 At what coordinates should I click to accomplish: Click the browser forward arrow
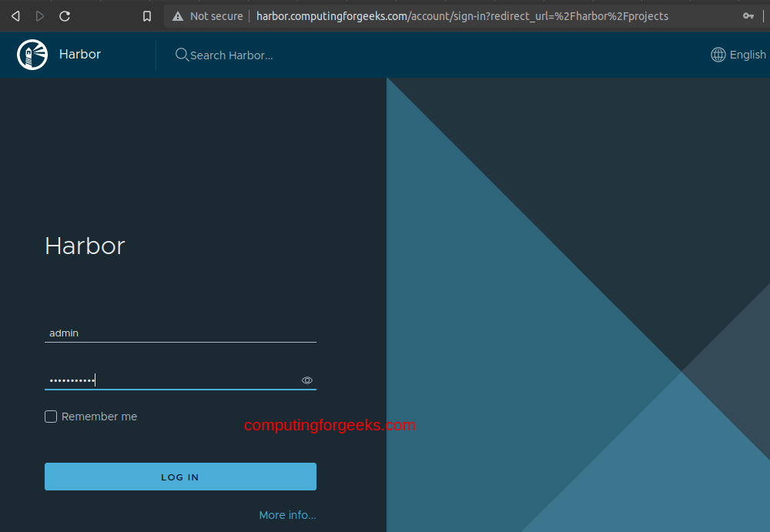coord(40,16)
